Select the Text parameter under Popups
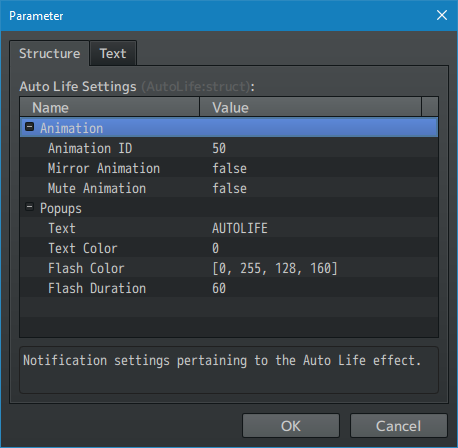Screen dimensions: 458x448 click(x=62, y=228)
